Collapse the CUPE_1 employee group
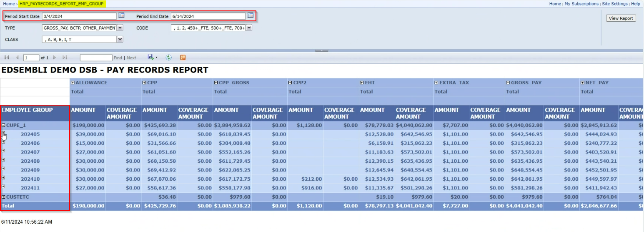 coord(3,125)
